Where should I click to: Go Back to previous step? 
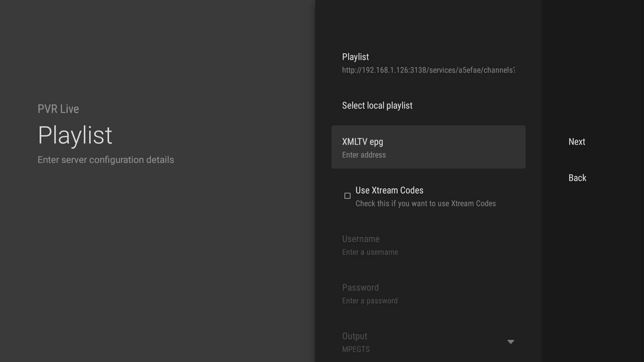pyautogui.click(x=577, y=178)
